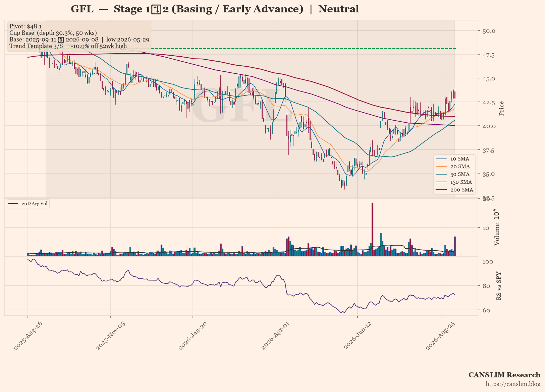This screenshot has height=392, width=545.
Task: Click the chart title 'GFL — Stage 1→2'
Action: click(215, 9)
